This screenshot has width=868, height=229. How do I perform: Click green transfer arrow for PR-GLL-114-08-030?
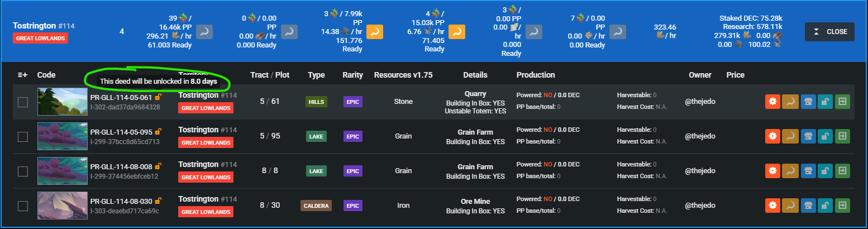[x=842, y=206]
